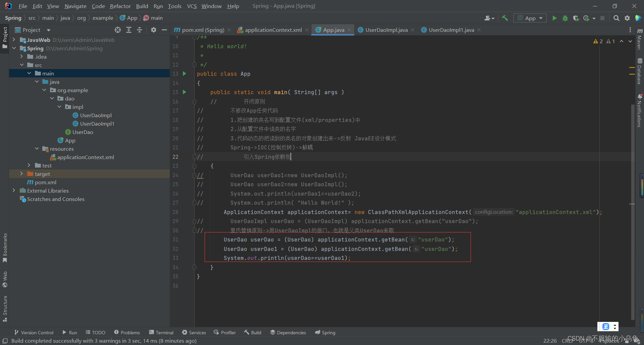Screen dimensions: 644x345
Task: Open the App run configuration dropdown
Action: [530, 18]
